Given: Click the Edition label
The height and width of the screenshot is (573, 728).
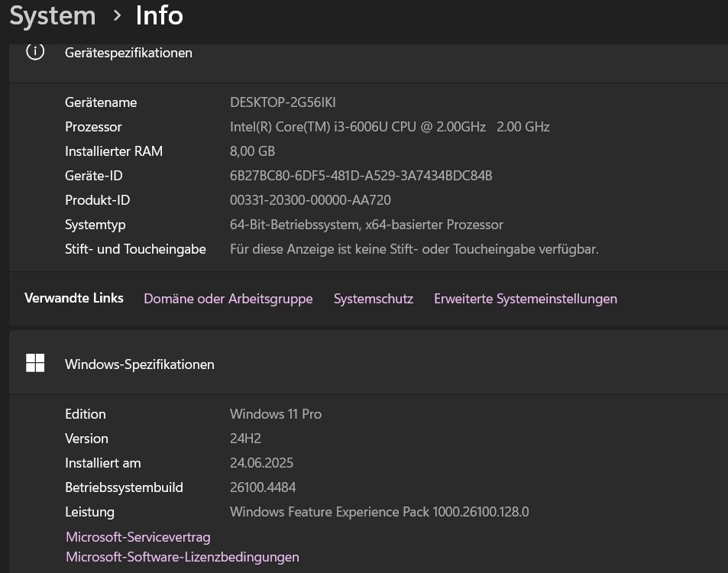Looking at the screenshot, I should (86, 414).
